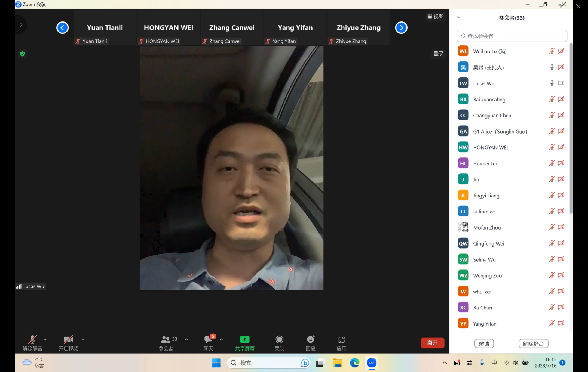588x372 pixels.
Task: Click the invite (邀请) button
Action: (x=484, y=343)
